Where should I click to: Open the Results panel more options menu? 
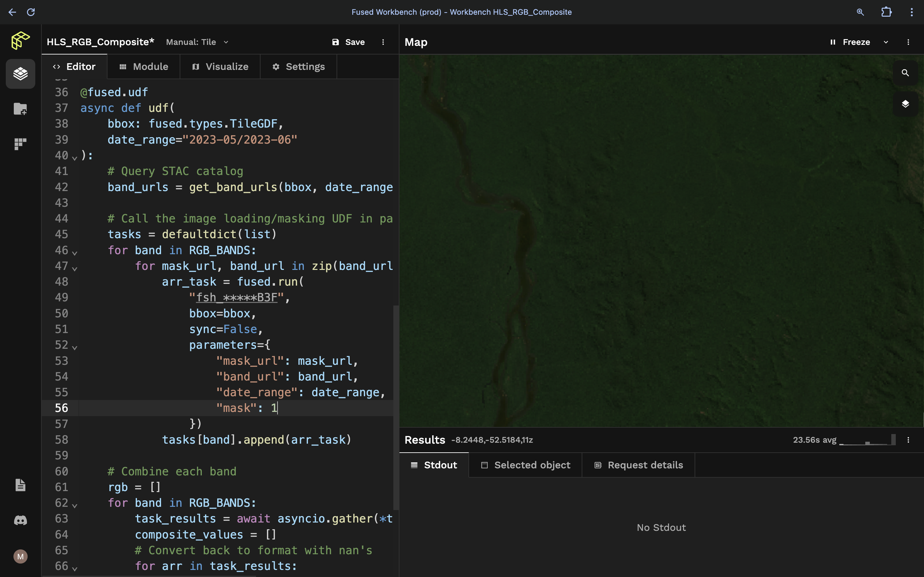coord(908,440)
